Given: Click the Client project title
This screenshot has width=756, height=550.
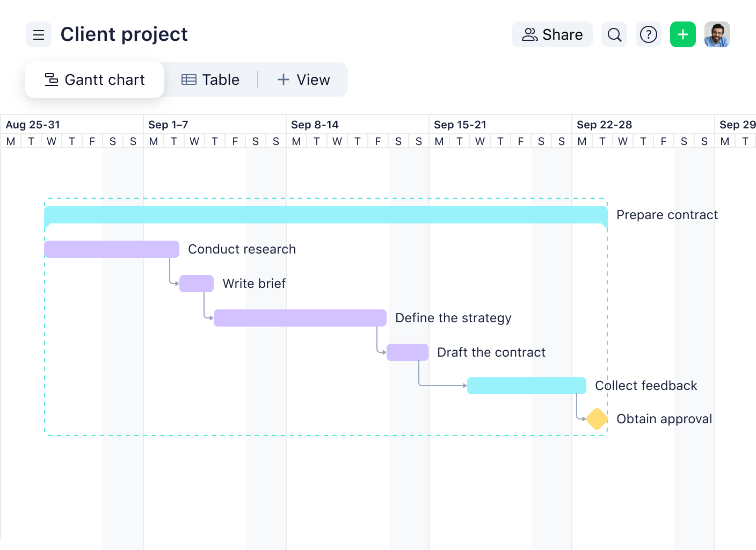Looking at the screenshot, I should point(124,34).
